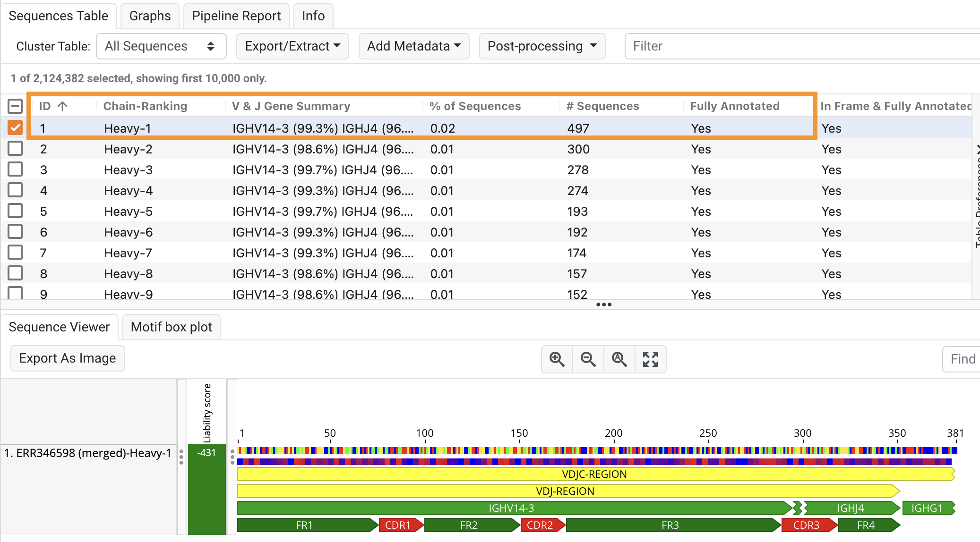980x542 pixels.
Task: Open the Motif box plot tab
Action: (x=171, y=327)
